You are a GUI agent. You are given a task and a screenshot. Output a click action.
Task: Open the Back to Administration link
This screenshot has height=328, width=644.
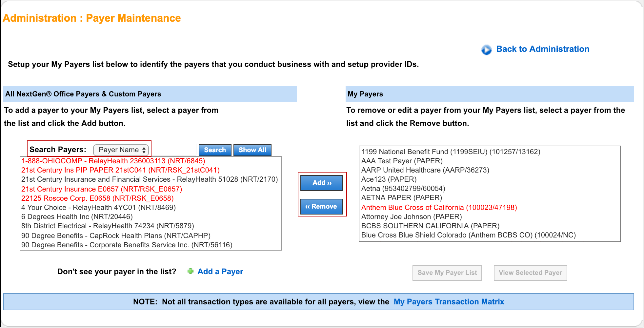coord(543,49)
